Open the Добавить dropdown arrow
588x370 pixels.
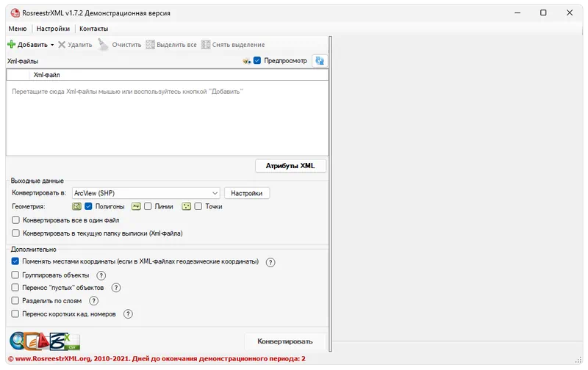pos(52,45)
